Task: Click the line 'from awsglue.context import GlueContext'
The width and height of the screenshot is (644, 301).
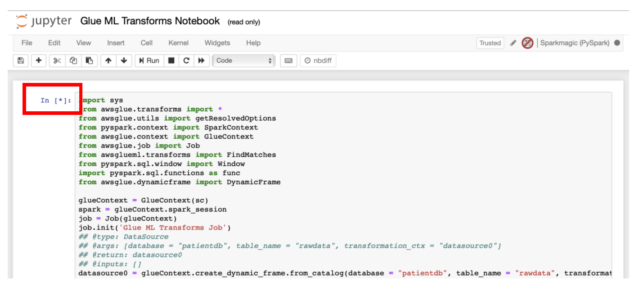Action: click(166, 136)
